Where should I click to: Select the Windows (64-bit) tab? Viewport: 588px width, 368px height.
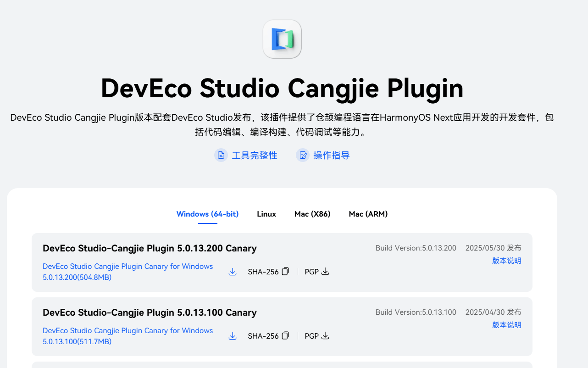click(207, 214)
